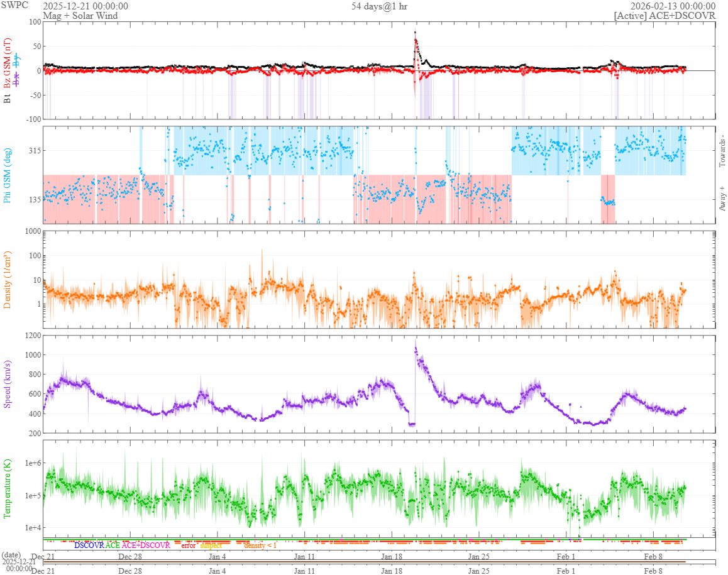Click the end date 2026-02-13 00:00:00 header
Viewport: 728px width, 575px height.
[673, 6]
